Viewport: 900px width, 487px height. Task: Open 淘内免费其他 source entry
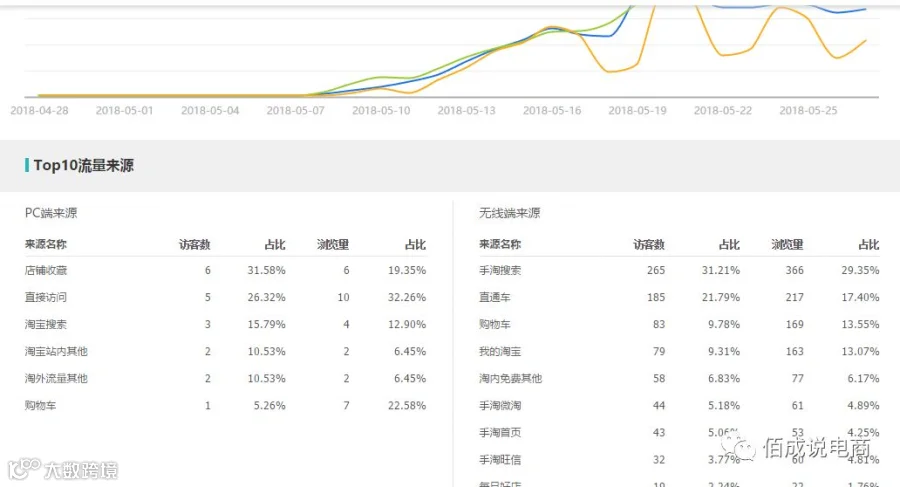[x=510, y=378]
